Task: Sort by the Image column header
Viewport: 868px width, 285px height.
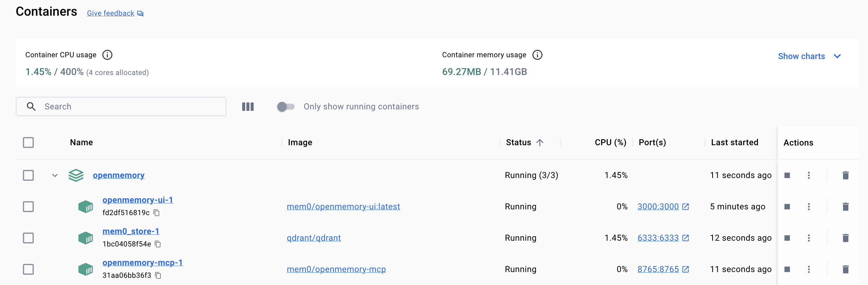Action: pos(300,142)
